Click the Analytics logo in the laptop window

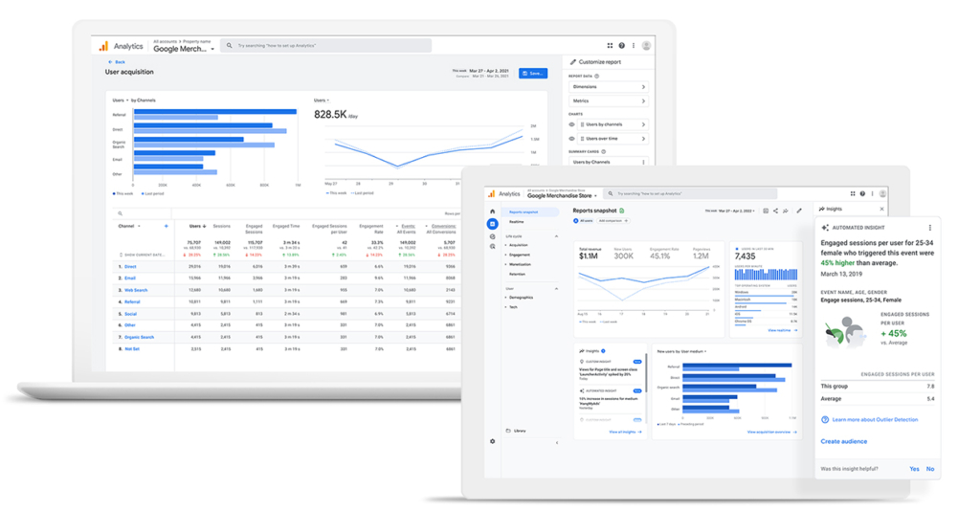(103, 46)
